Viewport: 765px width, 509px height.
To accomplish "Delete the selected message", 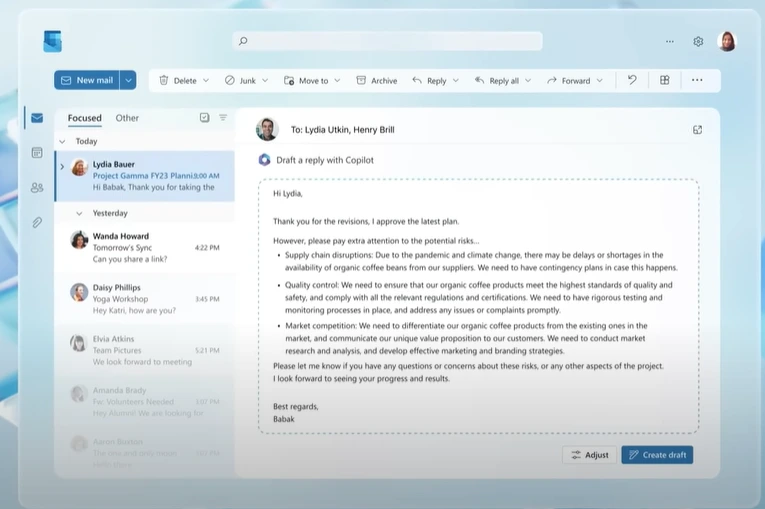I will [x=179, y=81].
